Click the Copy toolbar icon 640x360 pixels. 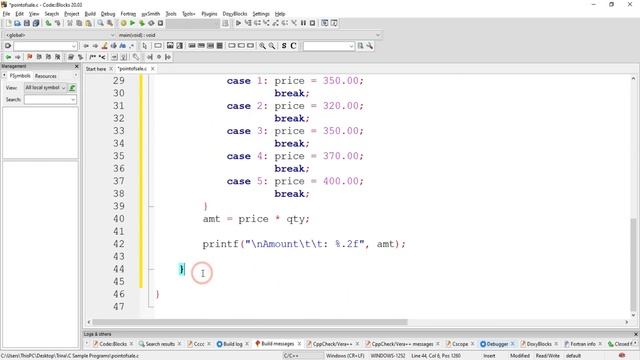[79, 23]
